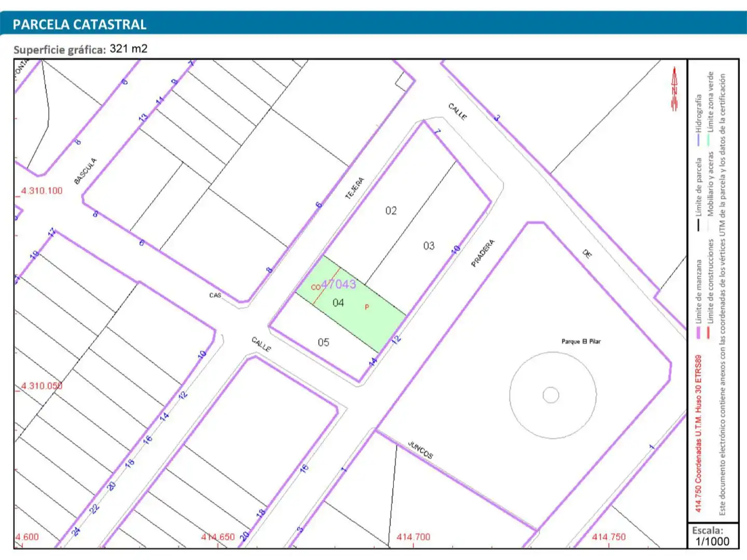Click the 4.310.100 northing coordinate label

point(41,191)
